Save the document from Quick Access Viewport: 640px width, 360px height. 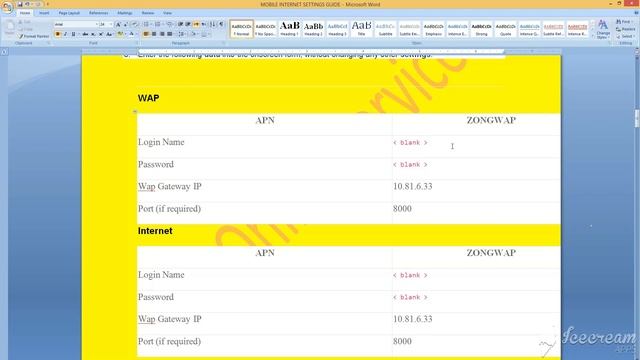20,4
